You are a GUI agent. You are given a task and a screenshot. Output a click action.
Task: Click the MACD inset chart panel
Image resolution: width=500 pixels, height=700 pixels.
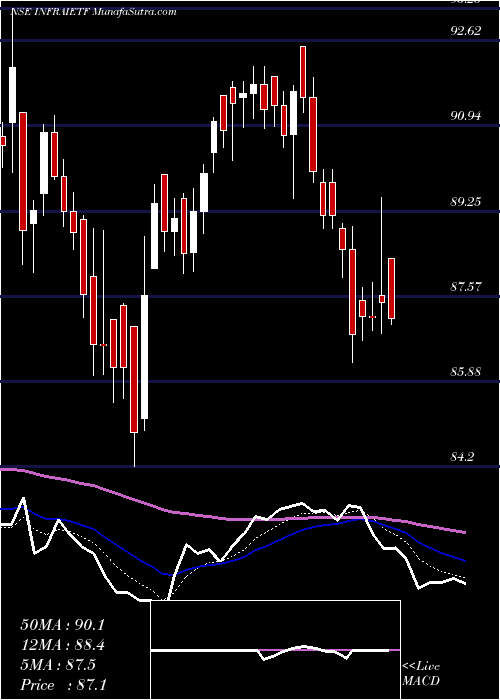[276, 650]
